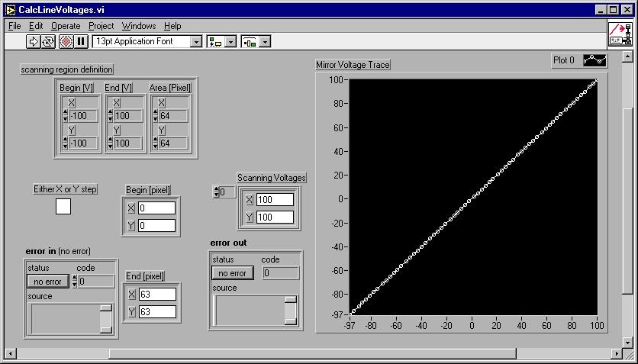Click the Begin [pixel] X input field
Viewport: 638px width, 364px height.
pos(156,208)
